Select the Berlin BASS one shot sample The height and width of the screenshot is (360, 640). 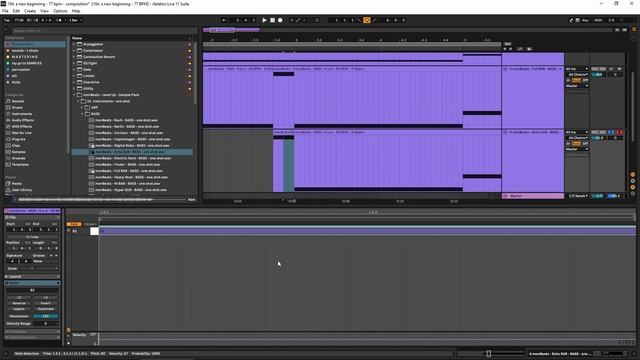pos(127,127)
